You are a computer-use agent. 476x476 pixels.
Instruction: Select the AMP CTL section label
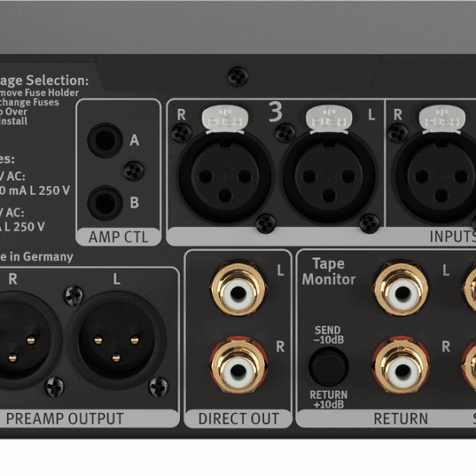[x=119, y=237]
